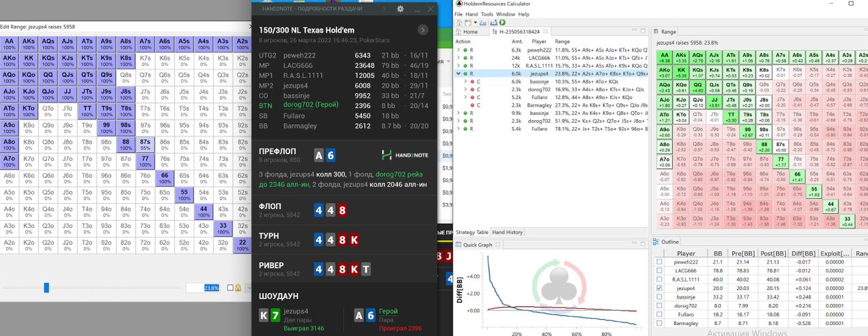This screenshot has width=868, height=336.
Task: Click the Outline panel icon
Action: [656, 242]
